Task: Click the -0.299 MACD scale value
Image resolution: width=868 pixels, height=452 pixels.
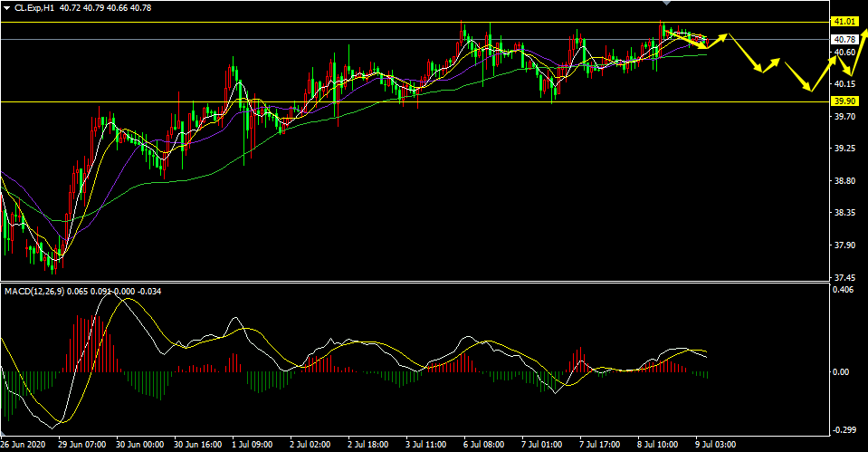Action: [843, 430]
